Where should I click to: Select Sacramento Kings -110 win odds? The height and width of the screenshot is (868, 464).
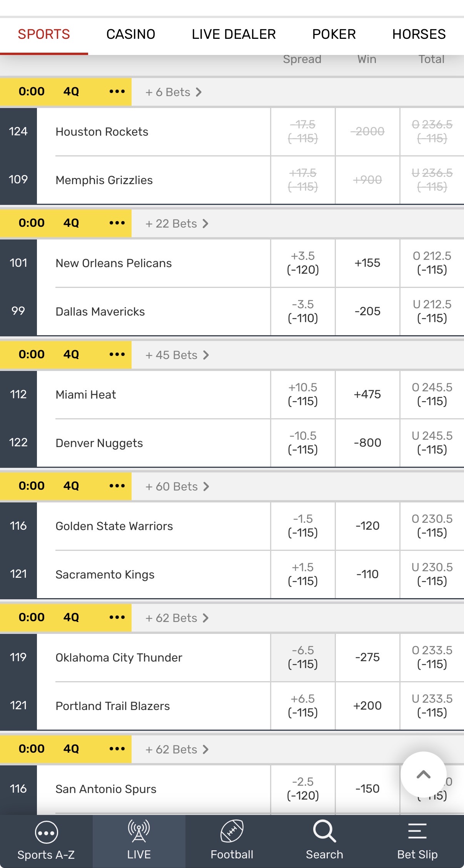click(x=367, y=574)
